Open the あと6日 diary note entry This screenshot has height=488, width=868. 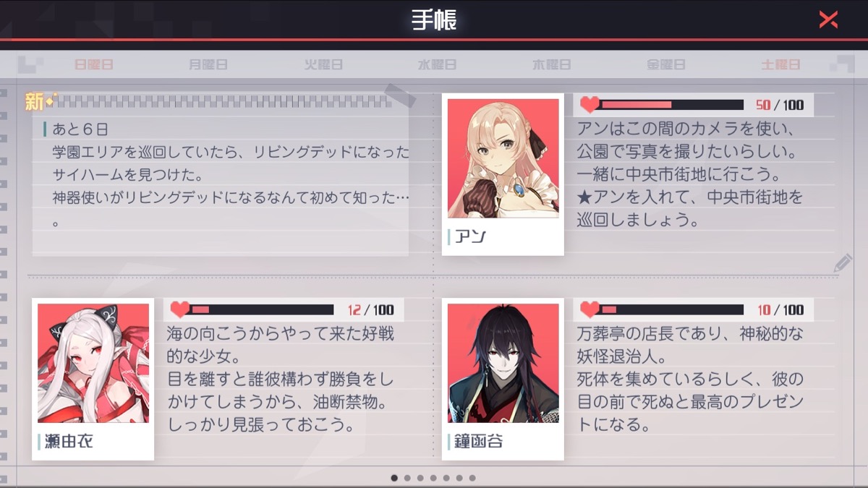(x=221, y=175)
